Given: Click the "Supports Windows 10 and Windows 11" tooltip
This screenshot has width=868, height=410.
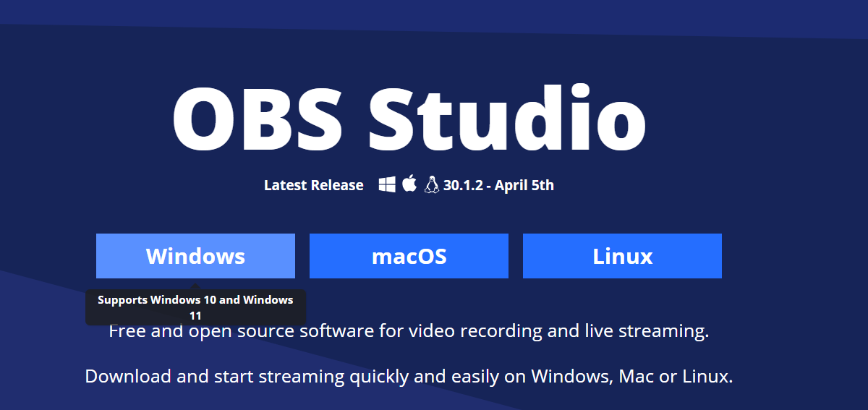Looking at the screenshot, I should point(195,307).
